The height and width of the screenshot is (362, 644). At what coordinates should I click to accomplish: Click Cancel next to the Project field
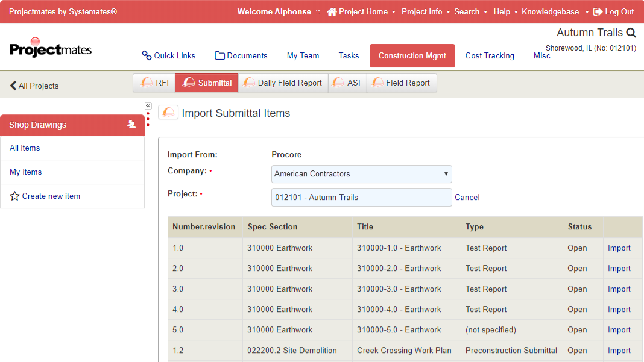coord(467,198)
